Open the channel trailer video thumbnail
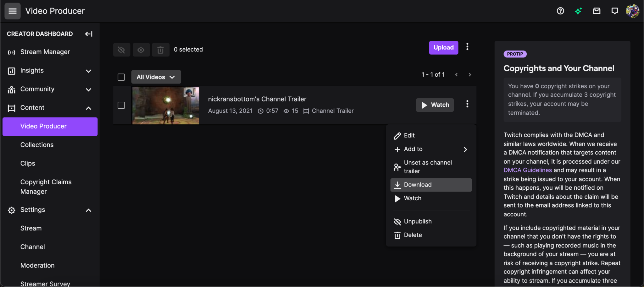Image resolution: width=644 pixels, height=287 pixels. coord(165,106)
